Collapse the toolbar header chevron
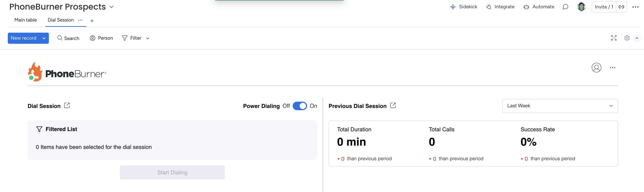Image resolution: width=644 pixels, height=192 pixels. (637, 38)
